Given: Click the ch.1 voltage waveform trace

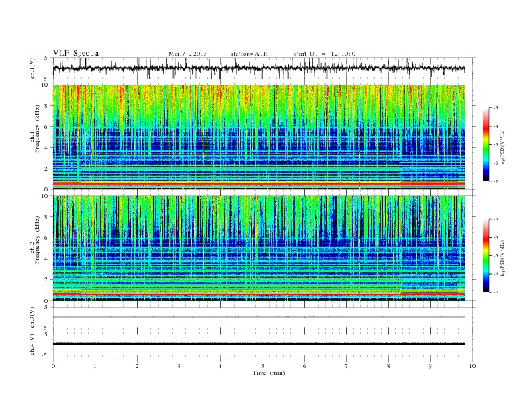Looking at the screenshot, I should (x=259, y=68).
